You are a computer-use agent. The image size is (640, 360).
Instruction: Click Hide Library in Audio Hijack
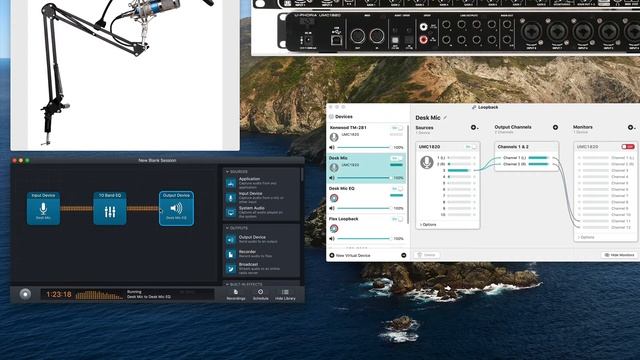click(x=285, y=295)
